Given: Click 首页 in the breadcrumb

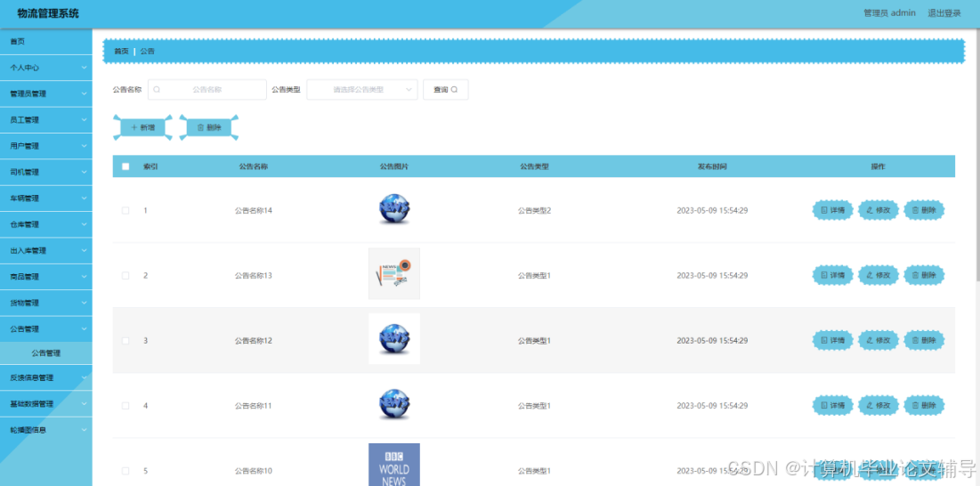Looking at the screenshot, I should (121, 52).
